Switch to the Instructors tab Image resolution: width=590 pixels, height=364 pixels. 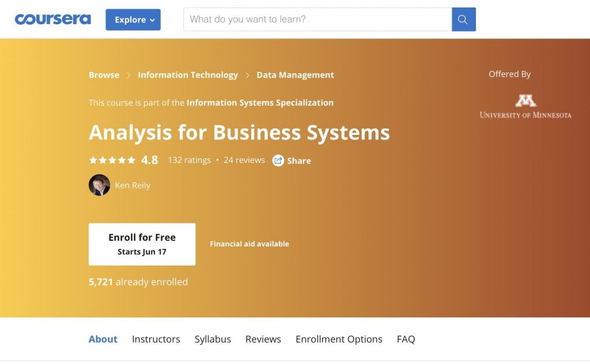pyautogui.click(x=156, y=339)
